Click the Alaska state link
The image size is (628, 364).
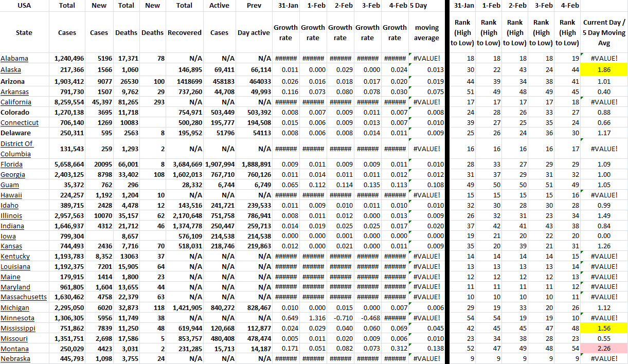(x=11, y=69)
